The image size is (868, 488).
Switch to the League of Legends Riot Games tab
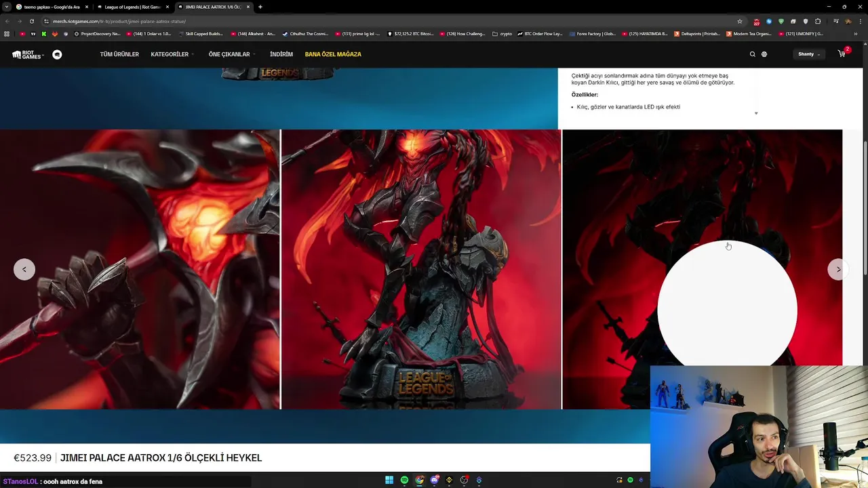click(x=132, y=7)
